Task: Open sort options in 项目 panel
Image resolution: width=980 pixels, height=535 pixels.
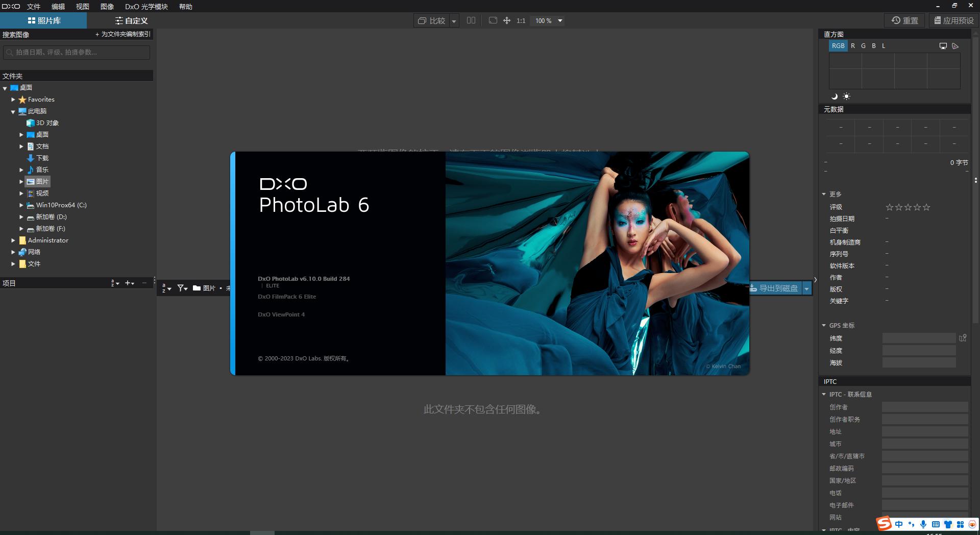Action: pos(115,283)
